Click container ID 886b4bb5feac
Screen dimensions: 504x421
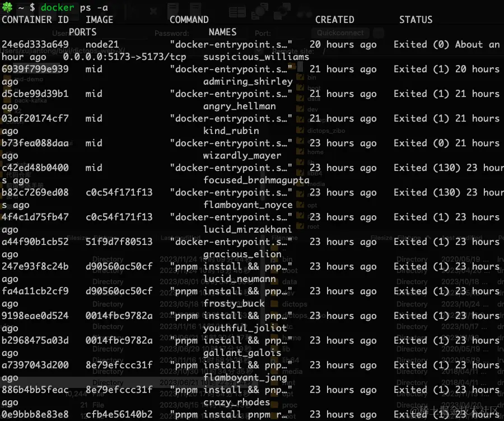(x=35, y=390)
